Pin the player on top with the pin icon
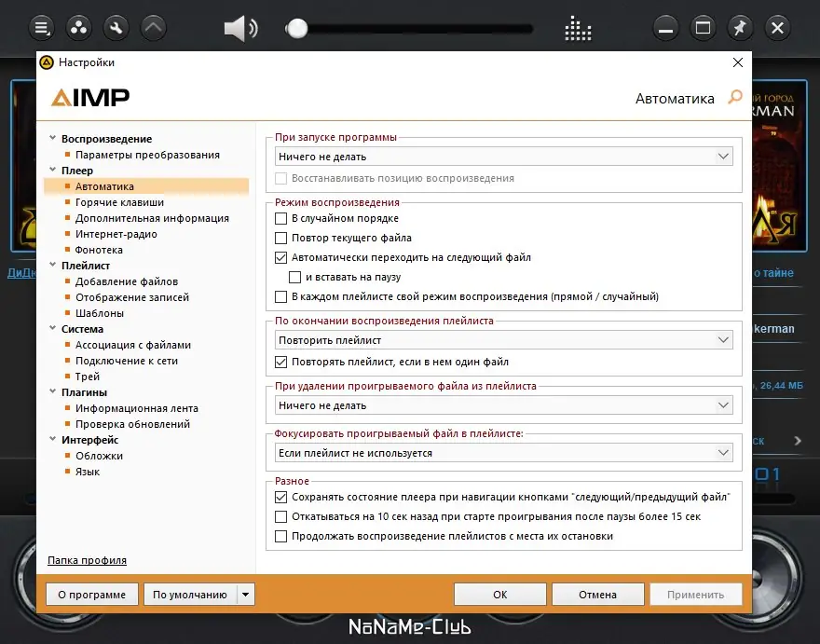 point(740,27)
